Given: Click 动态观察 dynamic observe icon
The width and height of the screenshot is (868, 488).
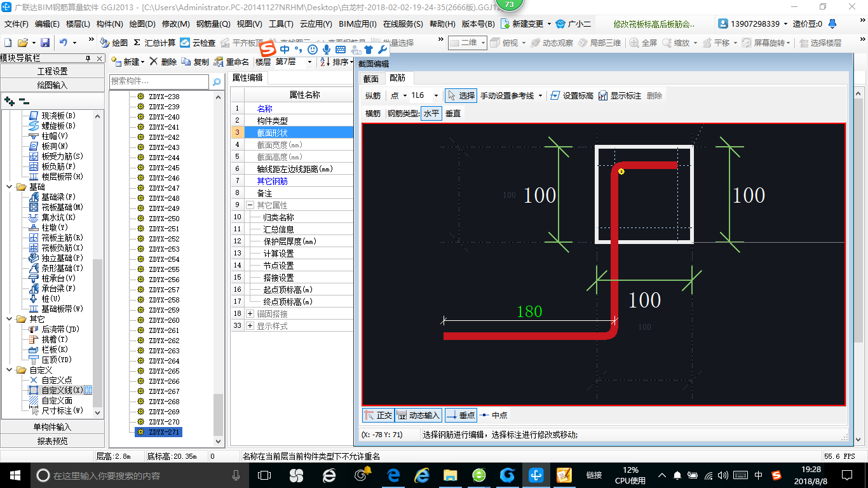Looking at the screenshot, I should pos(551,43).
